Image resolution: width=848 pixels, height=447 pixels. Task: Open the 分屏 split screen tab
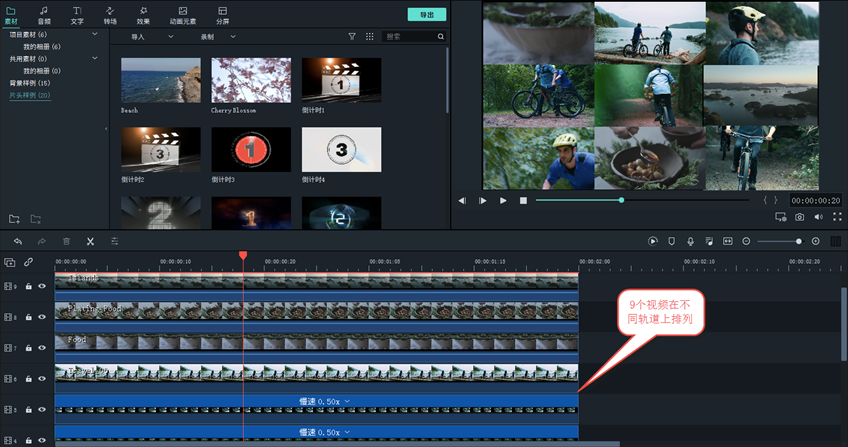[223, 14]
